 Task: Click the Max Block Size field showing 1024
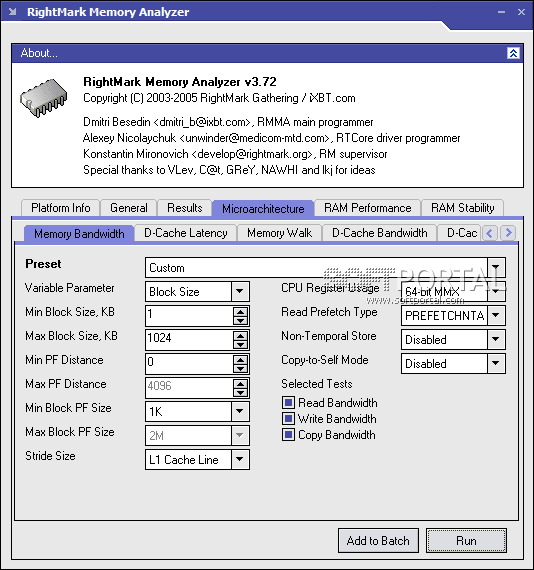click(189, 339)
